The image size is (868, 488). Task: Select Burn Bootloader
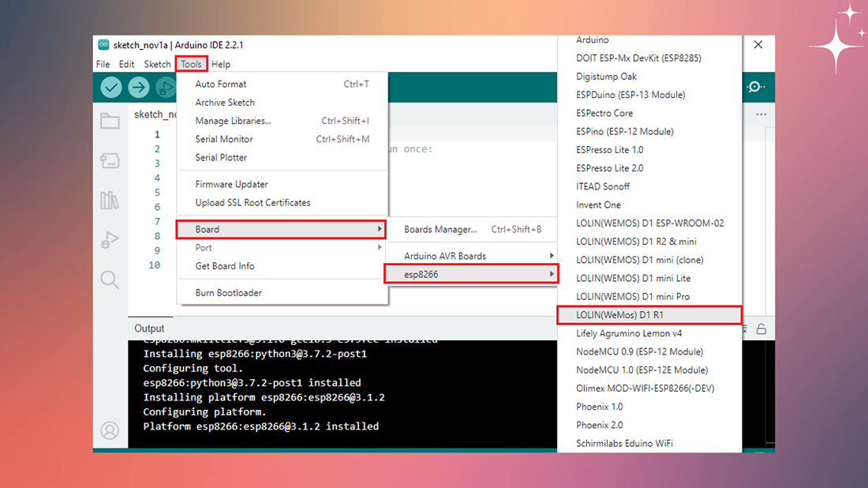point(282,292)
